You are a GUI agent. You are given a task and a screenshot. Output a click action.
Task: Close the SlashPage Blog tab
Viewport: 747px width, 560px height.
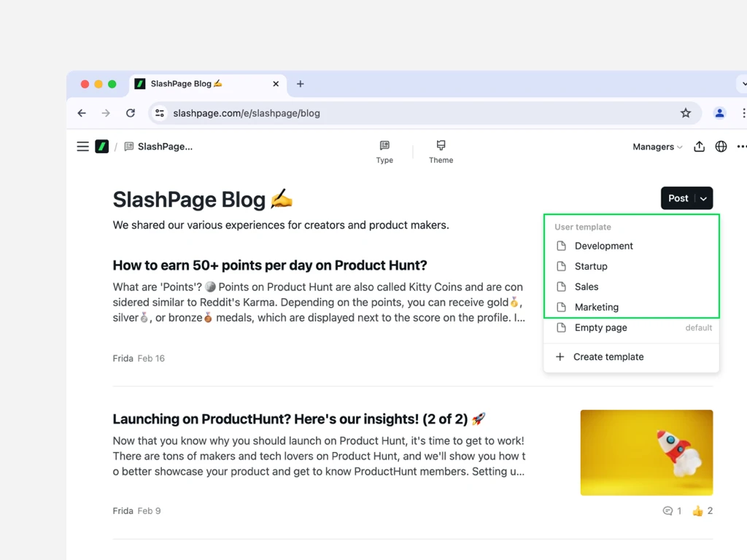[x=276, y=84]
